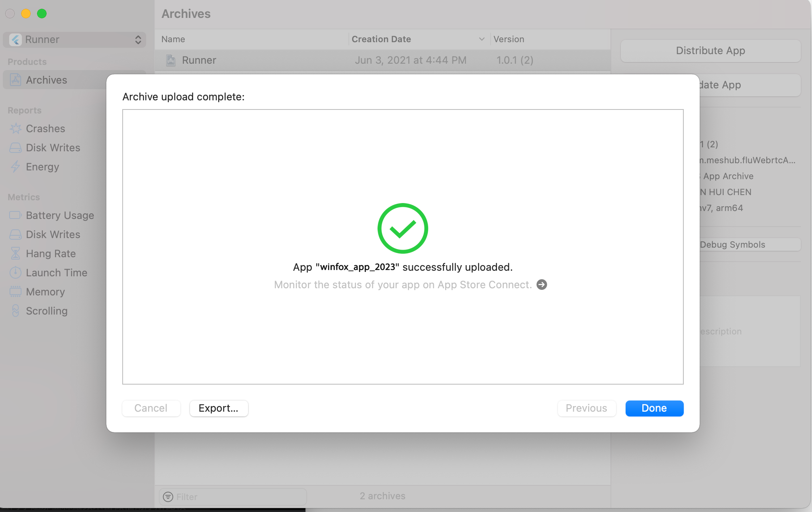
Task: Open the Runner project selector dropdown
Action: click(x=75, y=39)
